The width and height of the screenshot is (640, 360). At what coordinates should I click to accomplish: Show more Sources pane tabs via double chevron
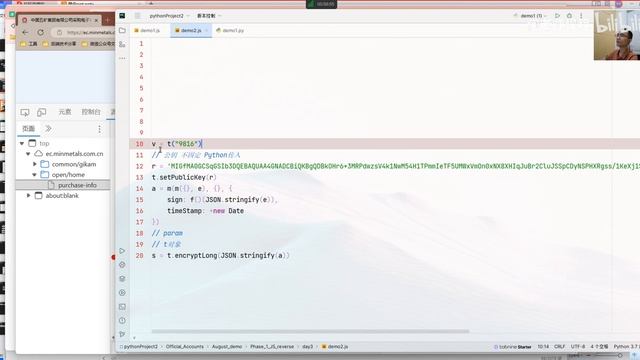pos(48,129)
